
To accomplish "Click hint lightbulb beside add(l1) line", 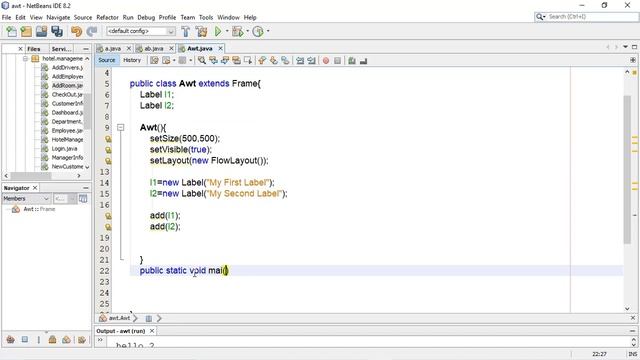I will [108, 216].
